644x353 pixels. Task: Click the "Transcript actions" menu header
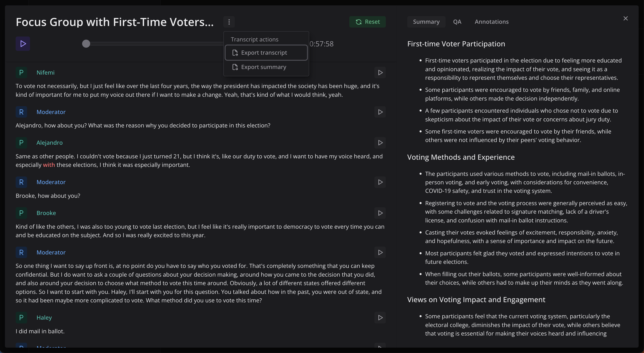point(254,39)
